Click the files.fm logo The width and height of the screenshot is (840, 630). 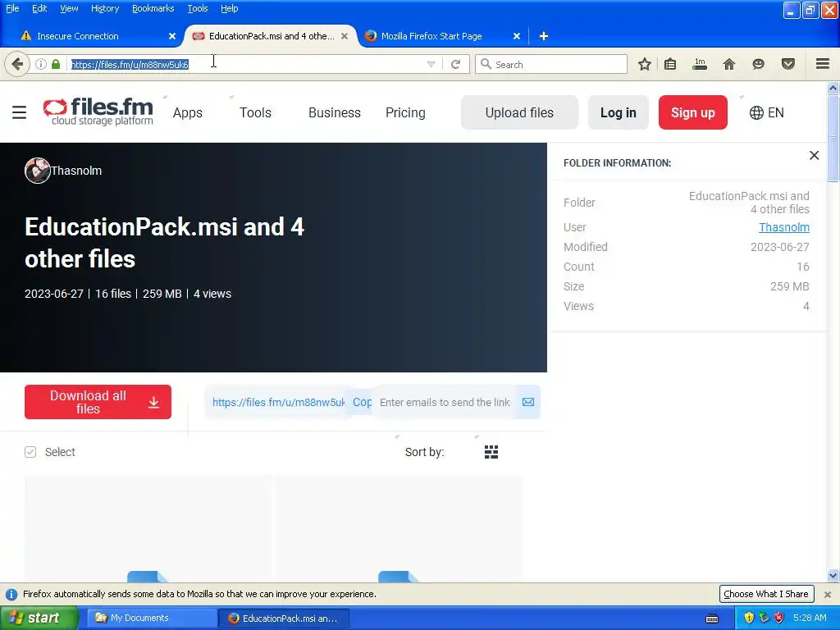[x=98, y=112]
